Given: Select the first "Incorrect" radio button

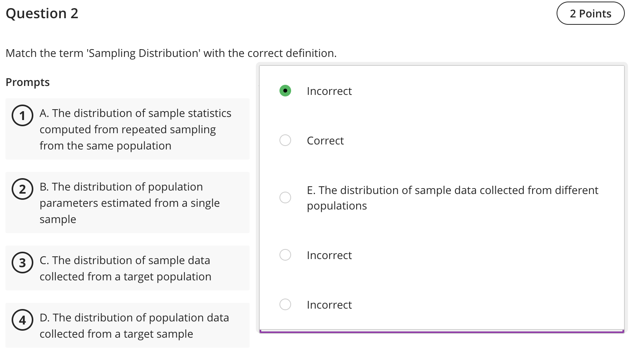Looking at the screenshot, I should tap(285, 91).
